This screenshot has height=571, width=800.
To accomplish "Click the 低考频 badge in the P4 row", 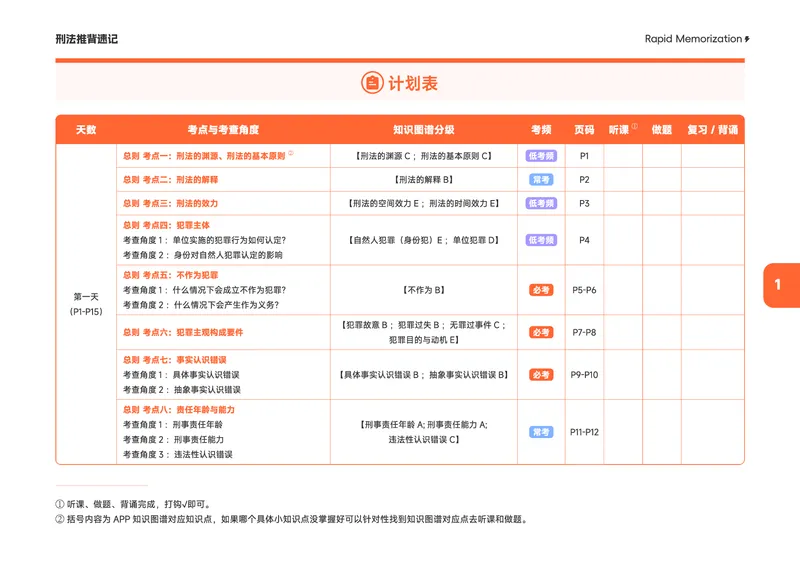I will pyautogui.click(x=541, y=240).
